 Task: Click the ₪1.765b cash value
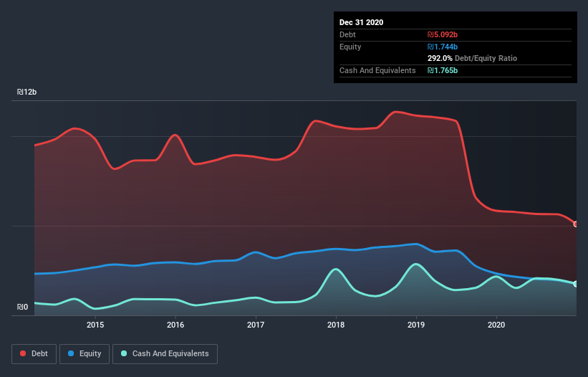[x=443, y=70]
